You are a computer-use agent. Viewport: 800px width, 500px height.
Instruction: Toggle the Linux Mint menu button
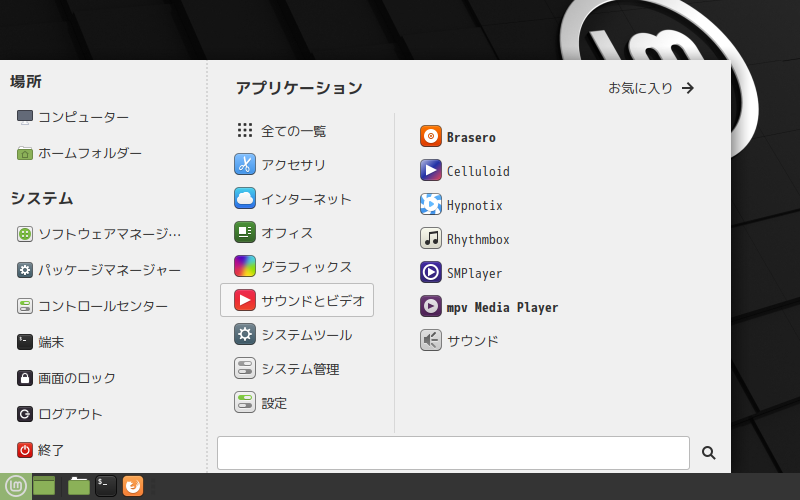coord(15,486)
